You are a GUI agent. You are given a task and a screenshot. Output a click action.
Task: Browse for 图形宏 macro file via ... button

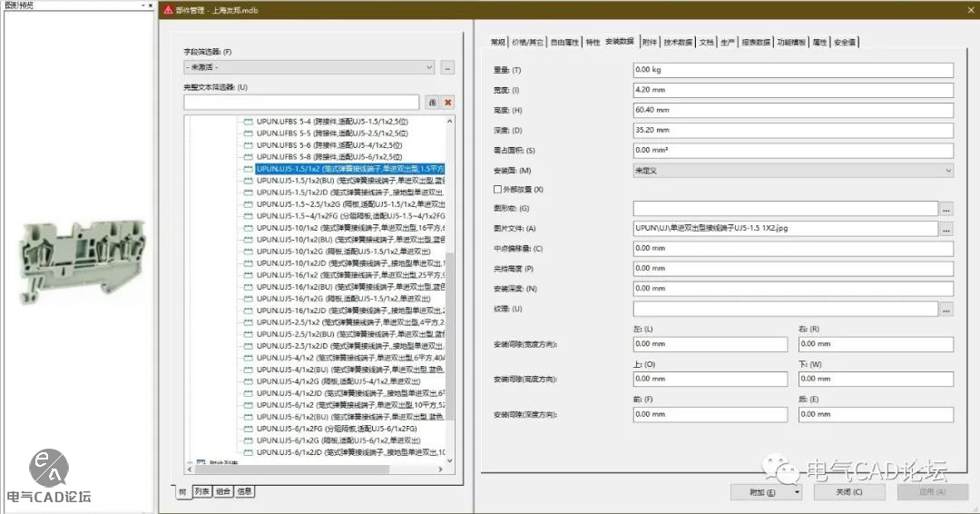(x=946, y=209)
